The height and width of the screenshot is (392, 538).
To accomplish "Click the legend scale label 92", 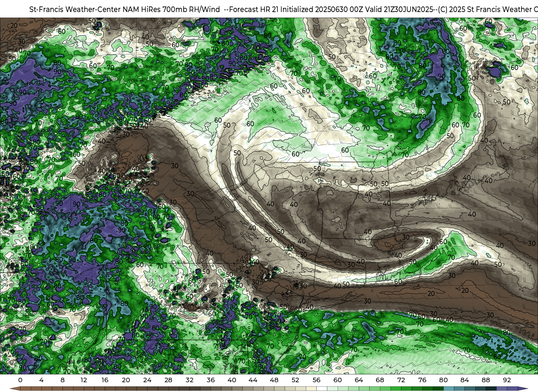I will coord(507,380).
